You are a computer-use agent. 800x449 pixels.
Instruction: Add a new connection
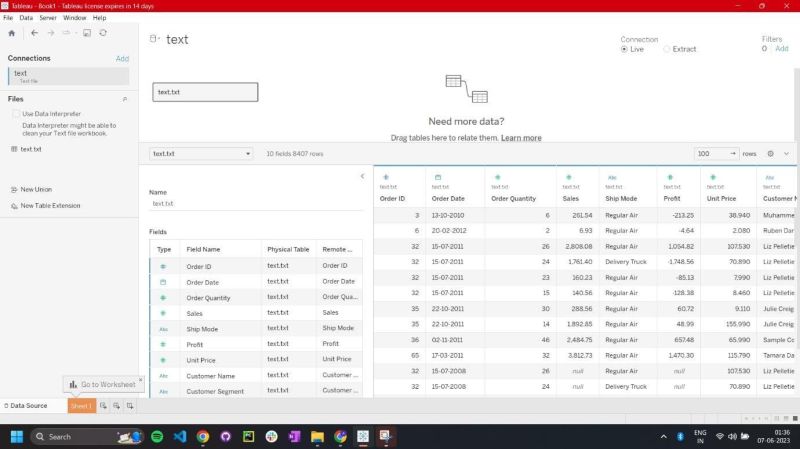(x=122, y=59)
